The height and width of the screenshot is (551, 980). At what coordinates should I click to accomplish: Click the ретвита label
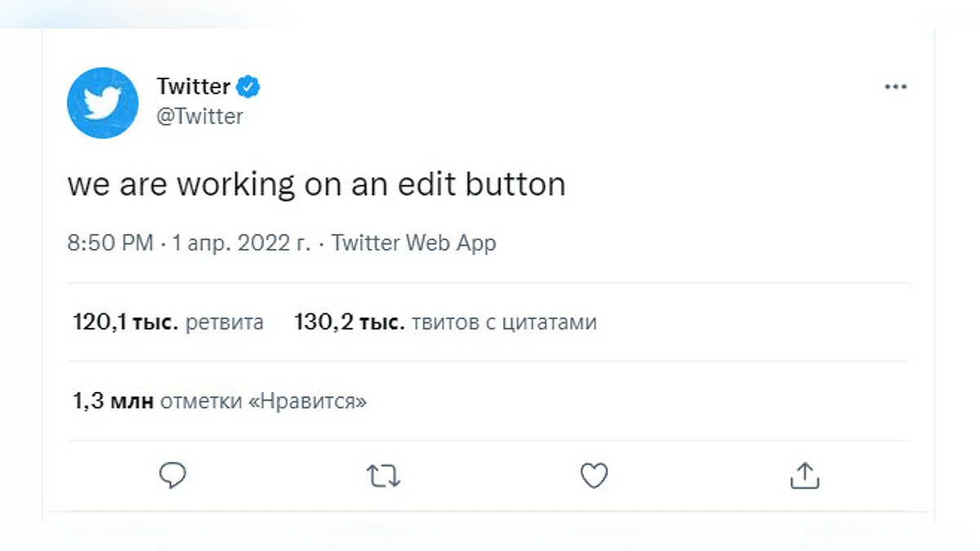click(225, 322)
